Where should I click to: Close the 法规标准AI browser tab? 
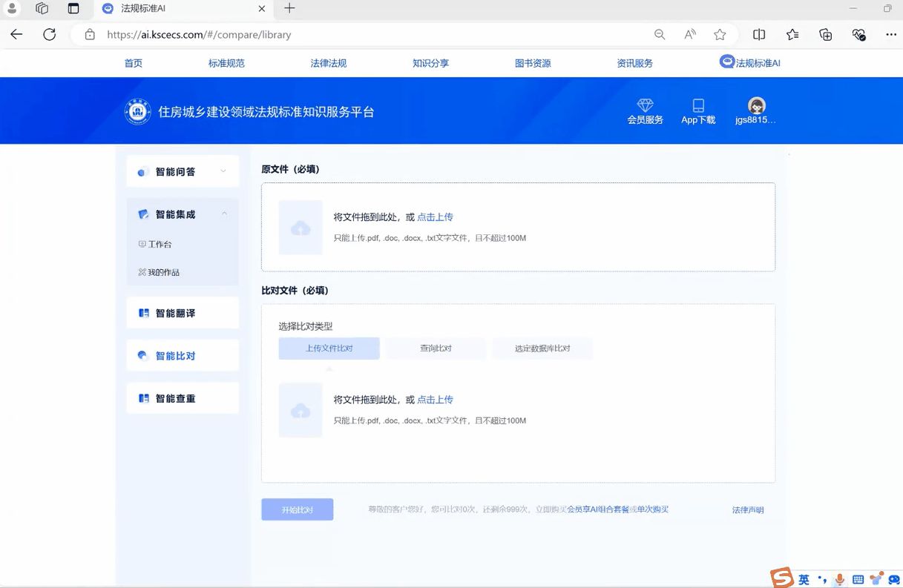[x=262, y=9]
